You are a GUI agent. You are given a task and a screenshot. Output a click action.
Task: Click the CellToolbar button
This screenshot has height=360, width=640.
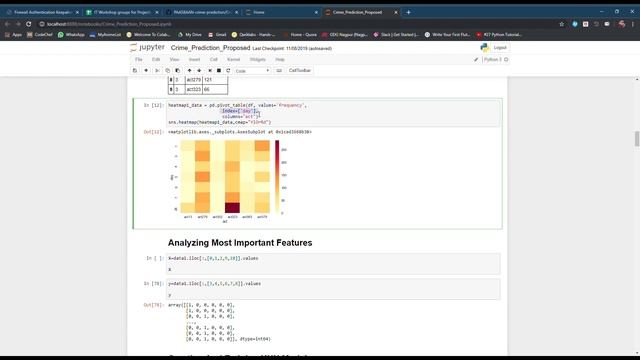coord(300,71)
